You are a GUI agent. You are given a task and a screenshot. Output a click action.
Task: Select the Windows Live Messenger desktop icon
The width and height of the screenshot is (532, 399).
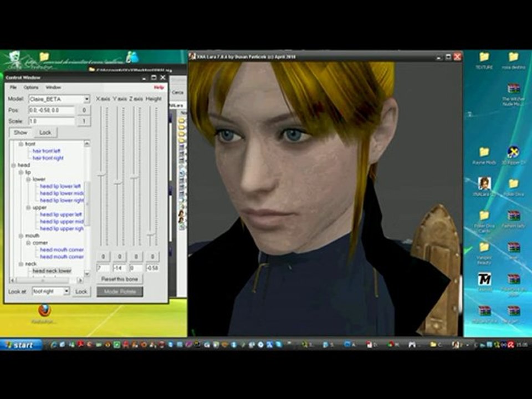[x=132, y=57]
